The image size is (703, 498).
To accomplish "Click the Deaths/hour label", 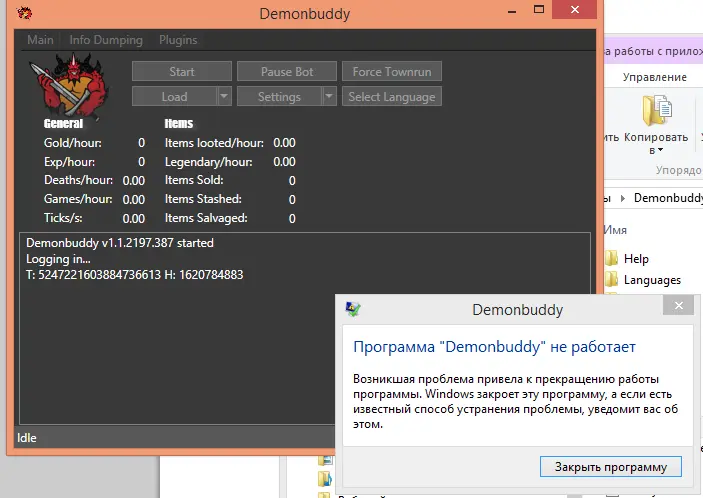I will tap(78, 180).
